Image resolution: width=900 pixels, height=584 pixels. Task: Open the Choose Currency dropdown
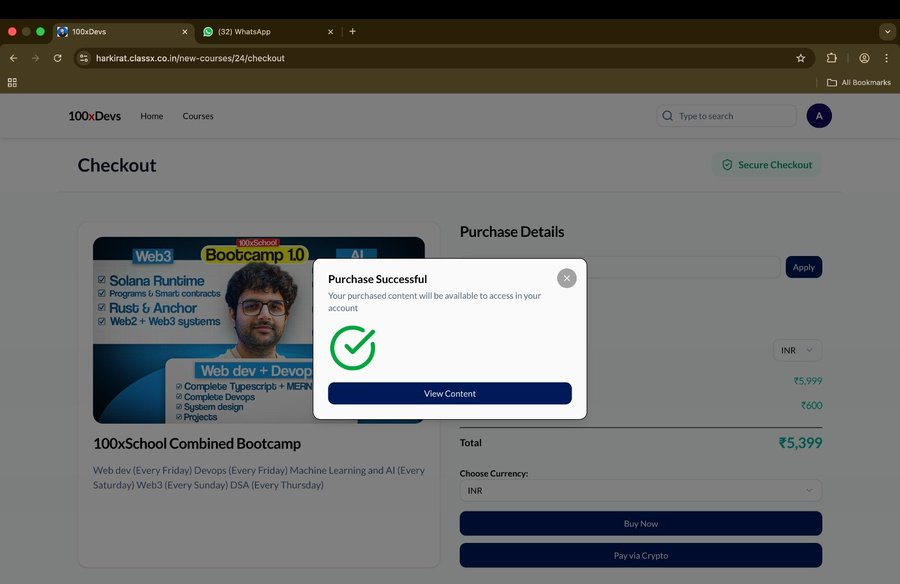[x=641, y=490]
